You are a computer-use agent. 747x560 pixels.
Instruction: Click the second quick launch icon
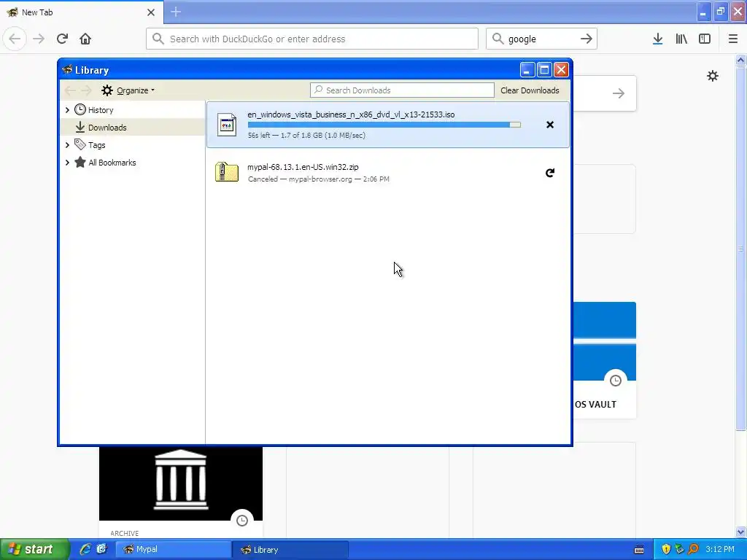[x=101, y=549]
